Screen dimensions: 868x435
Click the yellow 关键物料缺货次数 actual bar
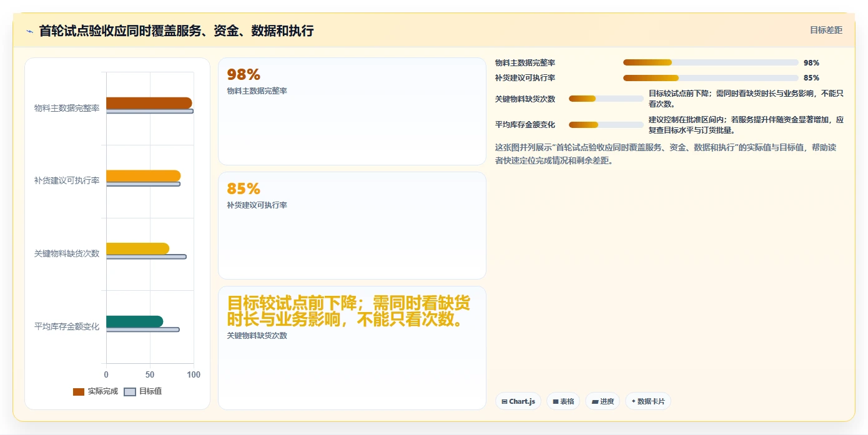pyautogui.click(x=137, y=248)
